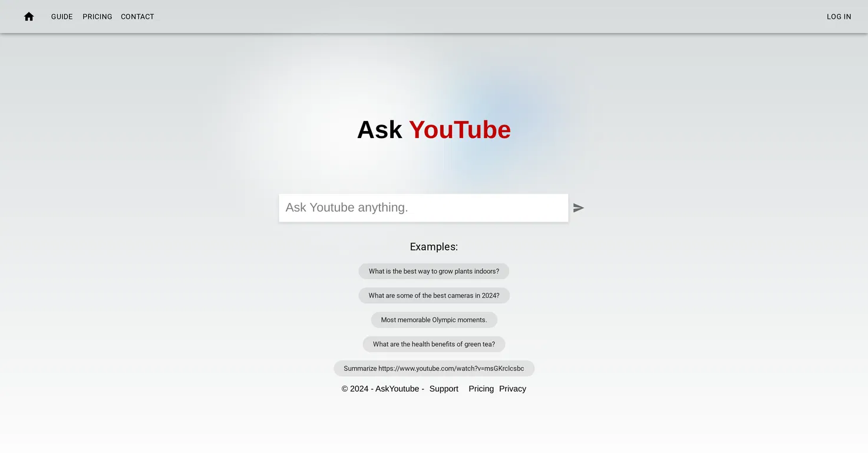Open the Pricing page from navbar
The height and width of the screenshot is (453, 868).
tap(97, 17)
